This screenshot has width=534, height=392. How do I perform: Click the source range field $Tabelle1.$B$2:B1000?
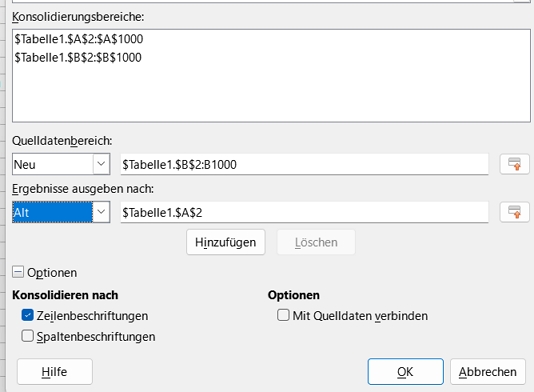(x=304, y=164)
